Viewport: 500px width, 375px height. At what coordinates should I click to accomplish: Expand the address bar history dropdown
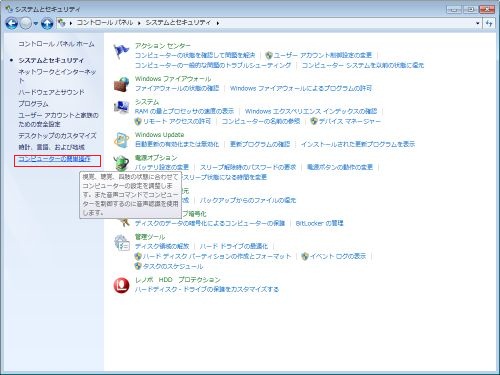tap(478, 23)
